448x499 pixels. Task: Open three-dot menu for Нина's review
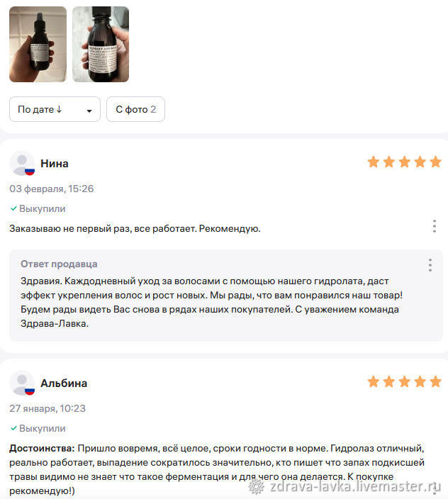point(435,226)
